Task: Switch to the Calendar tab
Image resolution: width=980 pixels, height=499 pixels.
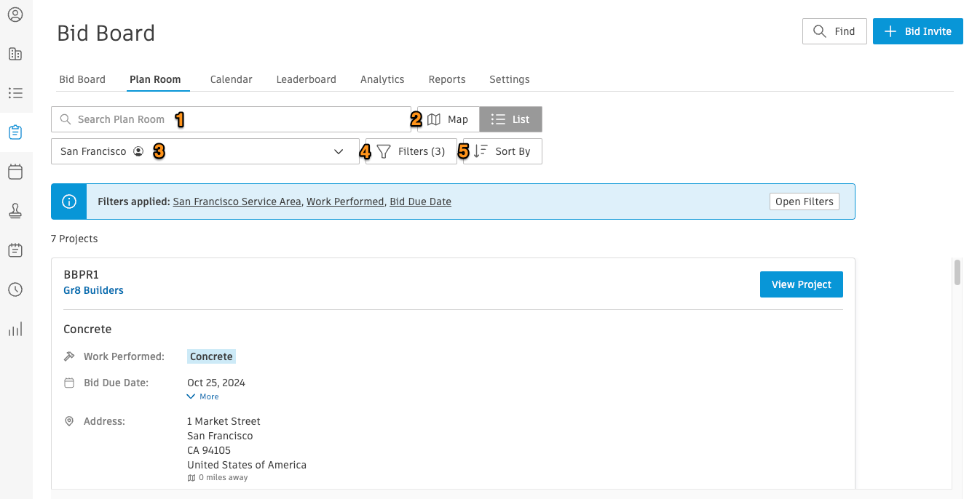Action: click(x=231, y=79)
